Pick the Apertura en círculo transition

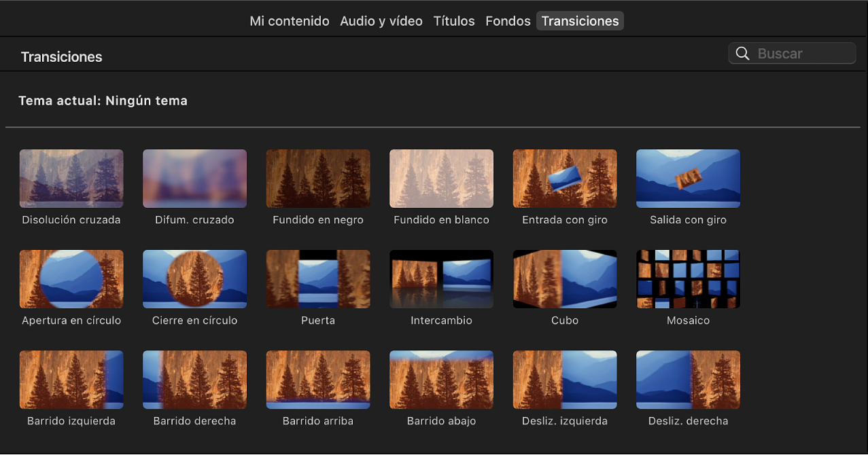point(71,278)
